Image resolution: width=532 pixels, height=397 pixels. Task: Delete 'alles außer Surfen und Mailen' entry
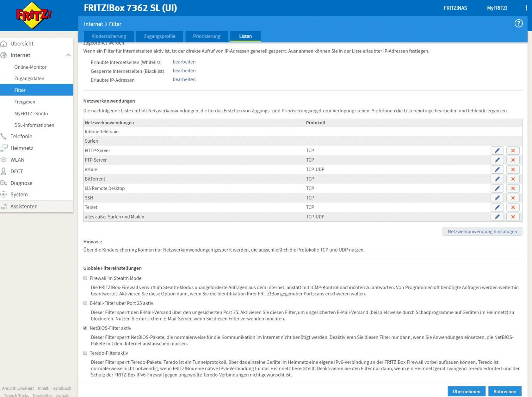(x=513, y=217)
